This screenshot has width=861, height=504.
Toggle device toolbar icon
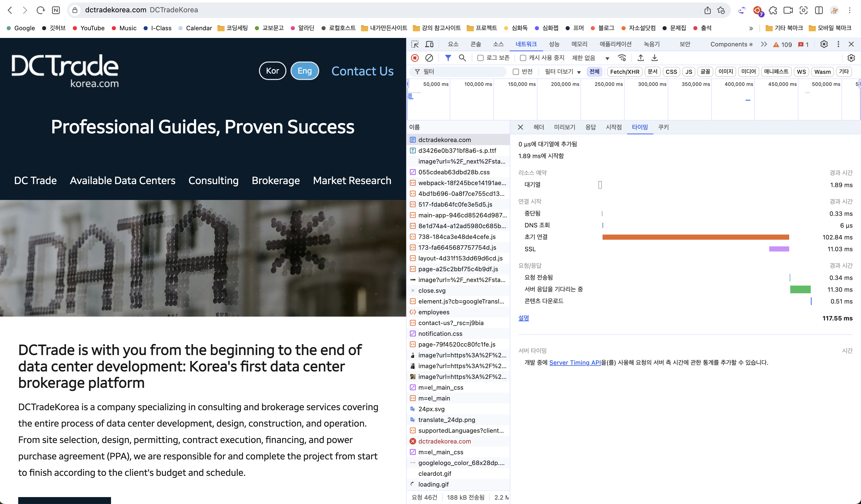pyautogui.click(x=429, y=44)
